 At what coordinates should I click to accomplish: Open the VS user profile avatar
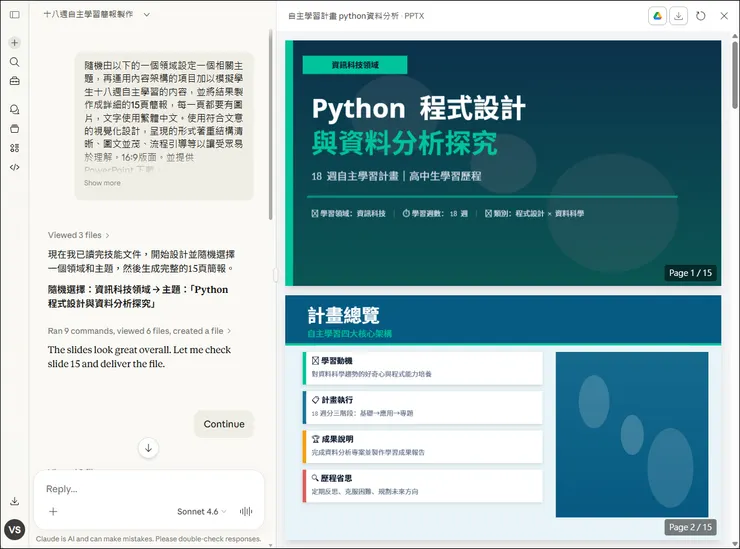(15, 530)
